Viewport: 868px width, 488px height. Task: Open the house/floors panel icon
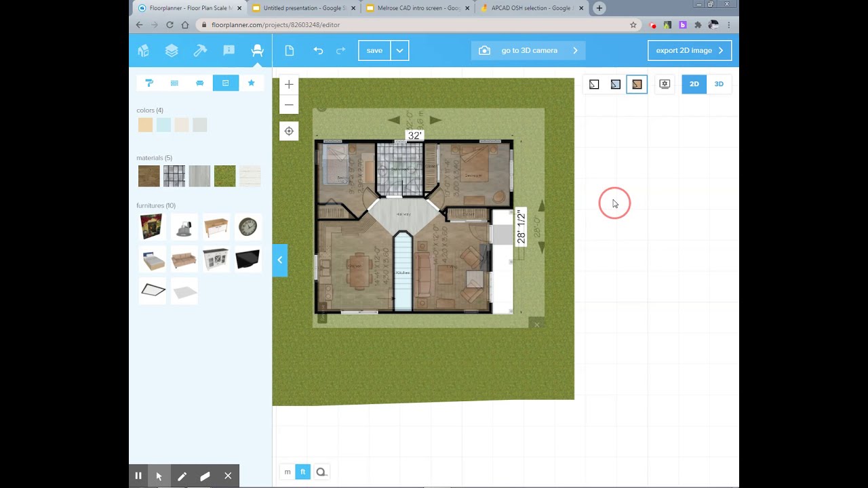coord(143,51)
